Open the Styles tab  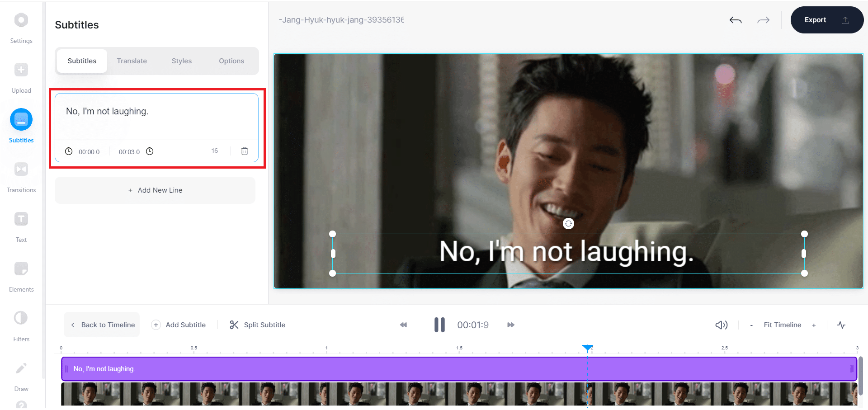tap(181, 61)
